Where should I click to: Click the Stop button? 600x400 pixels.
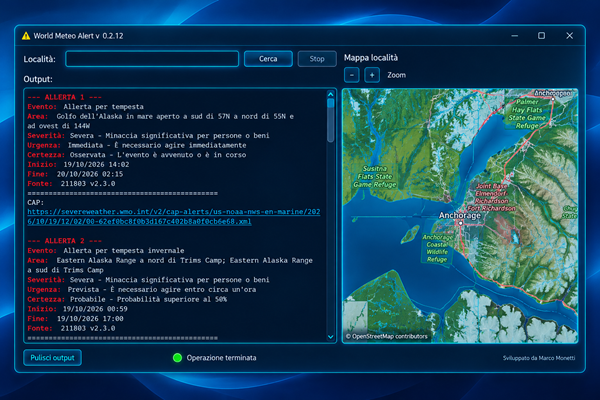point(317,59)
